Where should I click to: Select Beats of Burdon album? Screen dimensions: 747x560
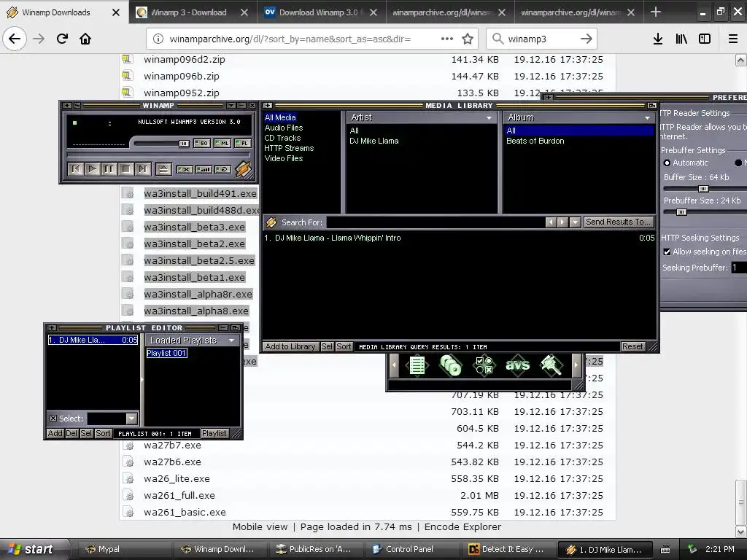coord(535,141)
